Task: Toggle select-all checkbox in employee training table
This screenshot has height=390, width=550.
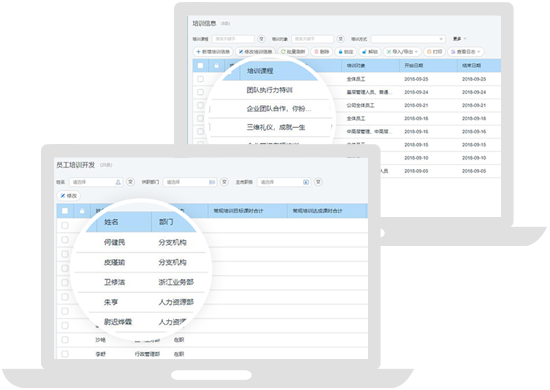Action: [x=65, y=211]
